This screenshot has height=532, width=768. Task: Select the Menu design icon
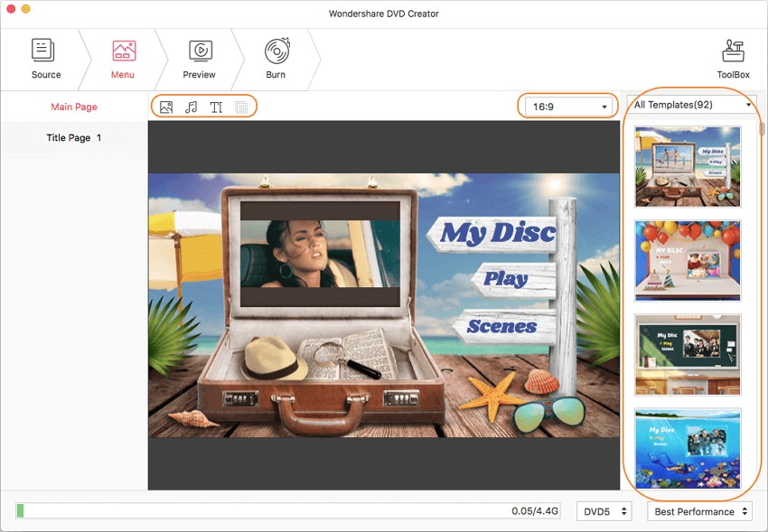(122, 56)
